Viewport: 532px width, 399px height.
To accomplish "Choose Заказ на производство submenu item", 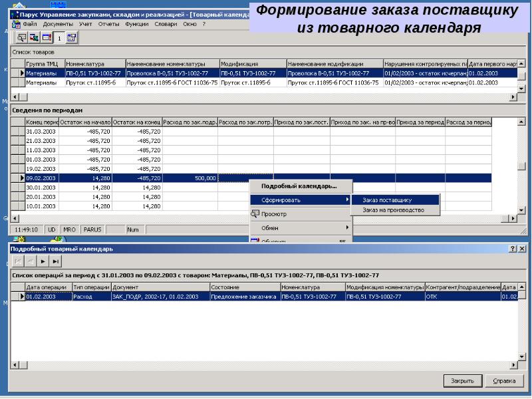I will pos(393,210).
